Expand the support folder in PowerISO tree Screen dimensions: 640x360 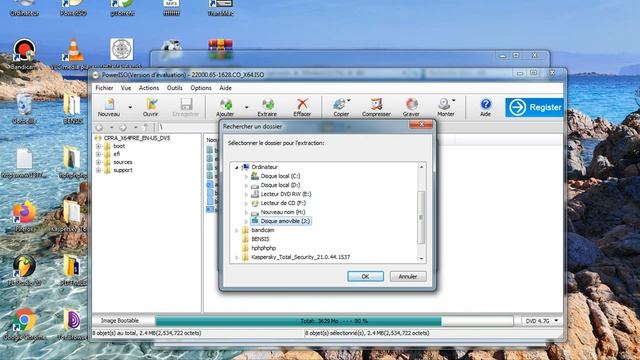[x=98, y=170]
